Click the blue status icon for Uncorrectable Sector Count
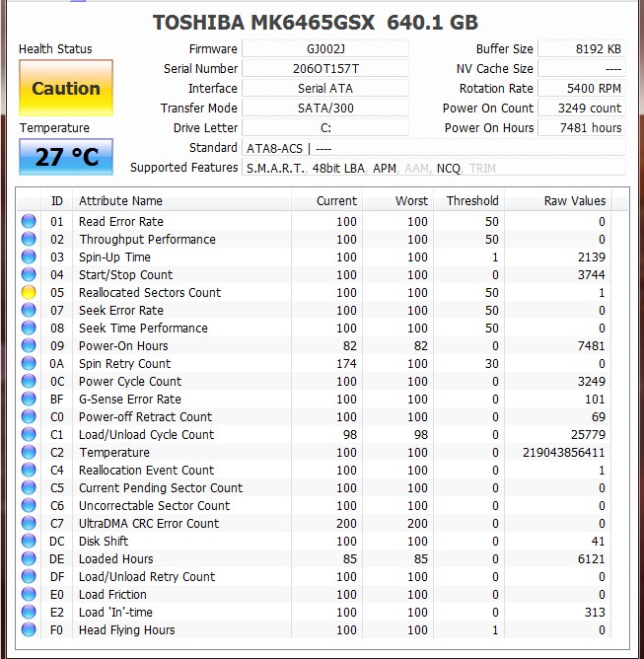644x659 pixels. click(29, 505)
